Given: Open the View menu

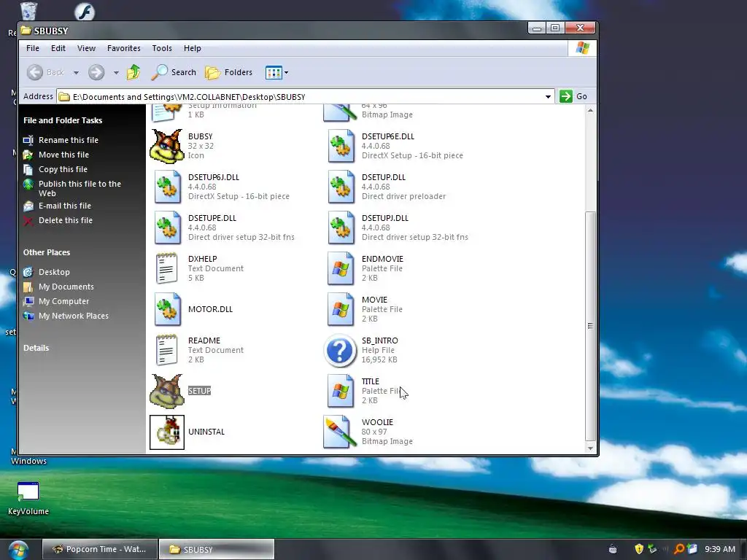Looking at the screenshot, I should point(86,48).
